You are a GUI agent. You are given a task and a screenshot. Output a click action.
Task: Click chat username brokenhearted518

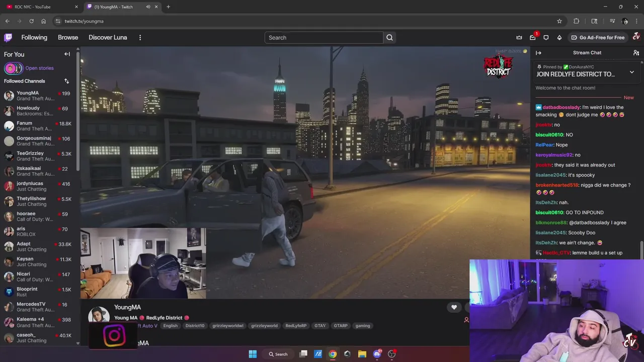point(557,185)
